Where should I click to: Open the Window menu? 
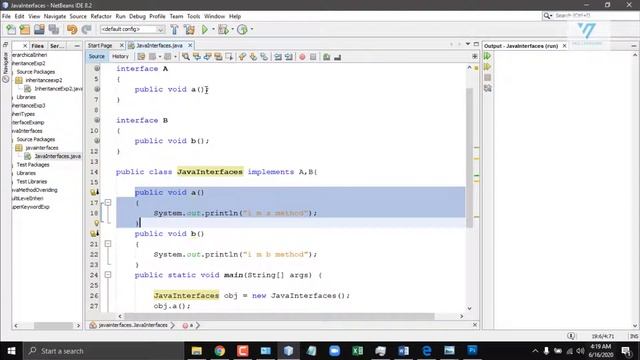214,16
